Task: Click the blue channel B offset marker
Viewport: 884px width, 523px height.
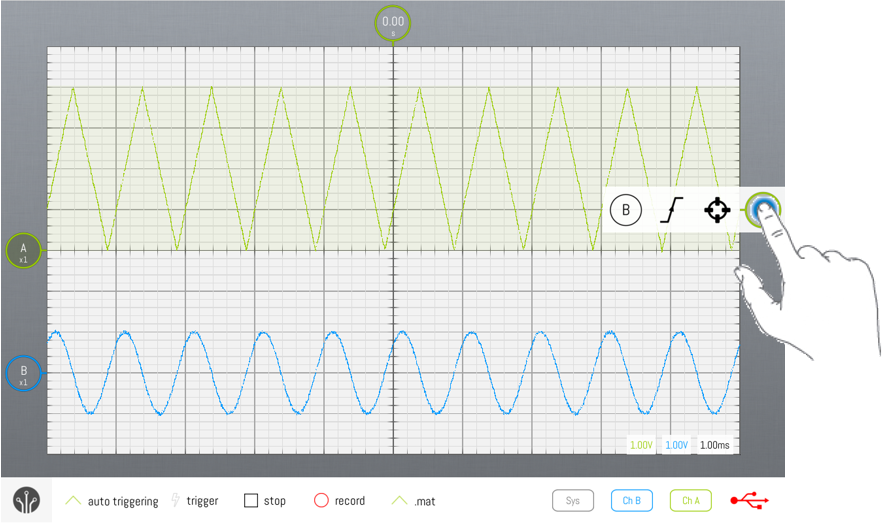Action: click(23, 372)
